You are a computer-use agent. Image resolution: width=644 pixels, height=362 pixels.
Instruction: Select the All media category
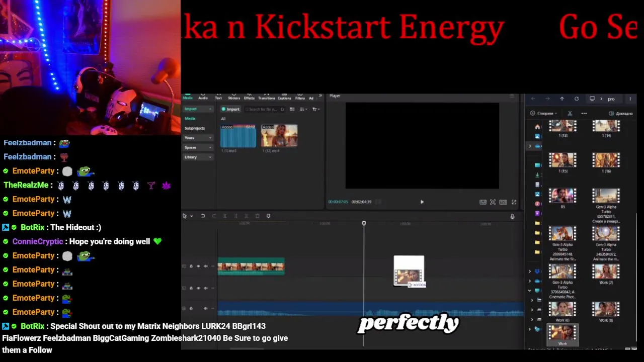[223, 119]
